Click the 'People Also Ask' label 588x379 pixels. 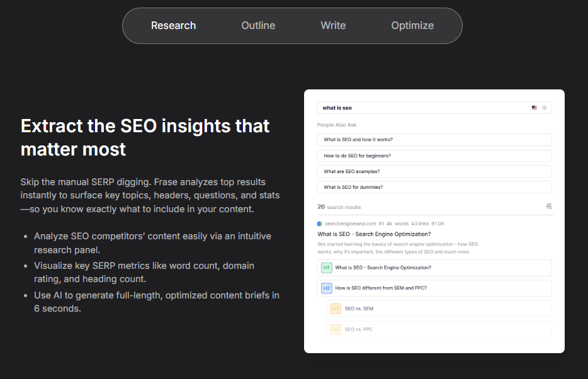point(337,125)
